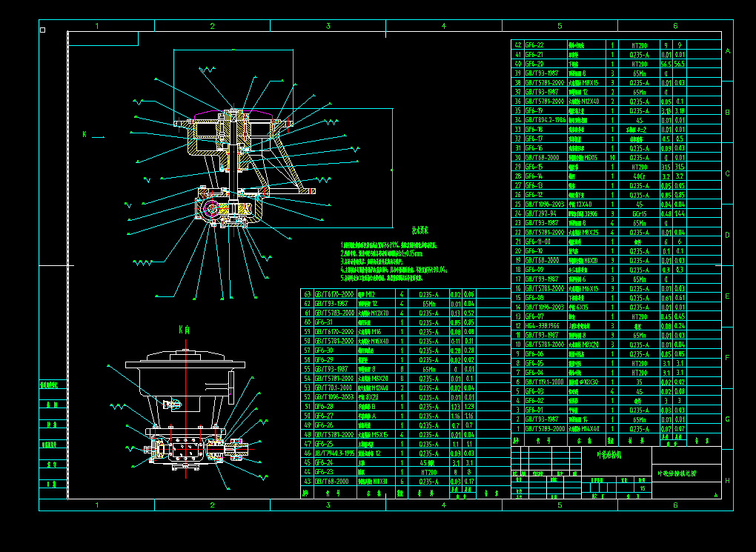Click the GF6-07 part code
The width and height of the screenshot is (756, 552).
[x=534, y=316]
